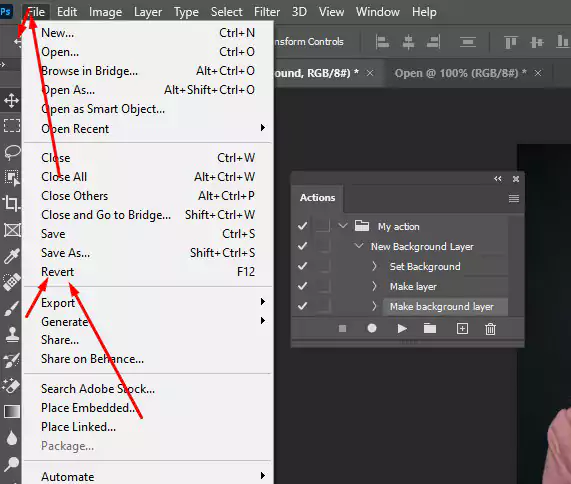571x484 pixels.
Task: Create new action in Actions panel
Action: (462, 328)
